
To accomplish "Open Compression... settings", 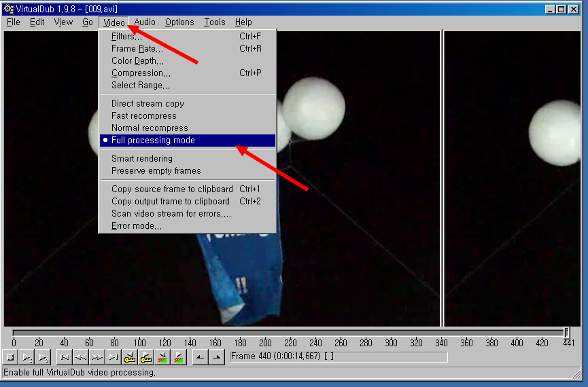I will [x=188, y=73].
